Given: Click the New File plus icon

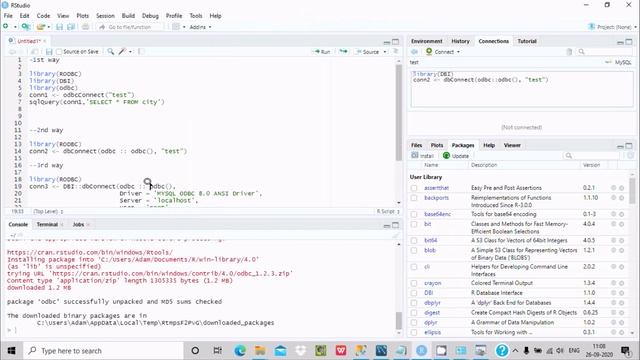Looking at the screenshot, I should coord(6,27).
